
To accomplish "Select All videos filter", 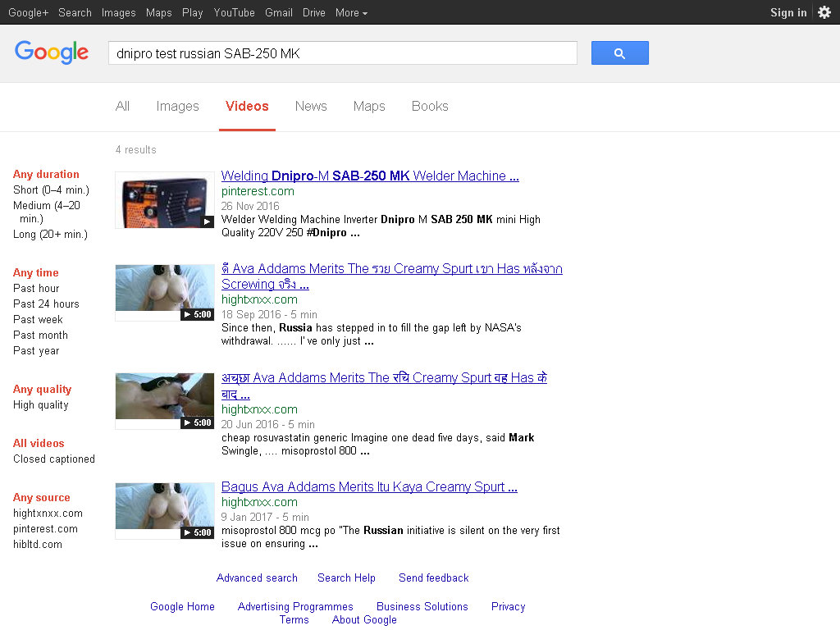I will [39, 443].
